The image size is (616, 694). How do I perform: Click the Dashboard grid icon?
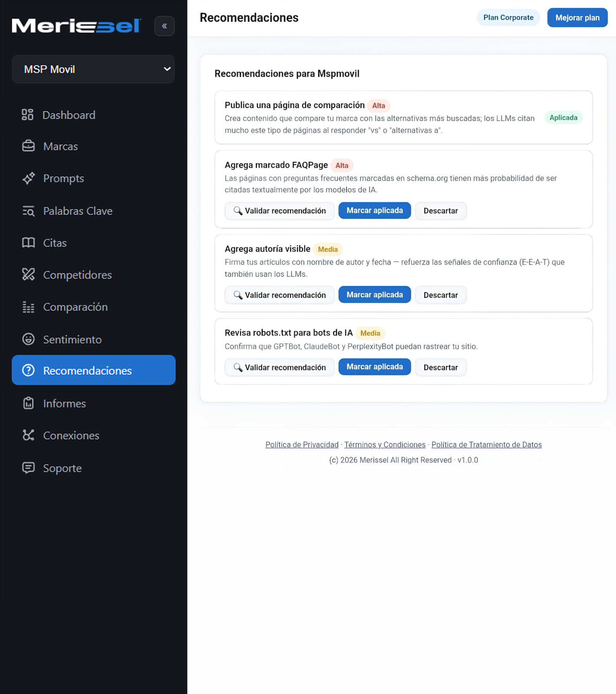(x=28, y=115)
